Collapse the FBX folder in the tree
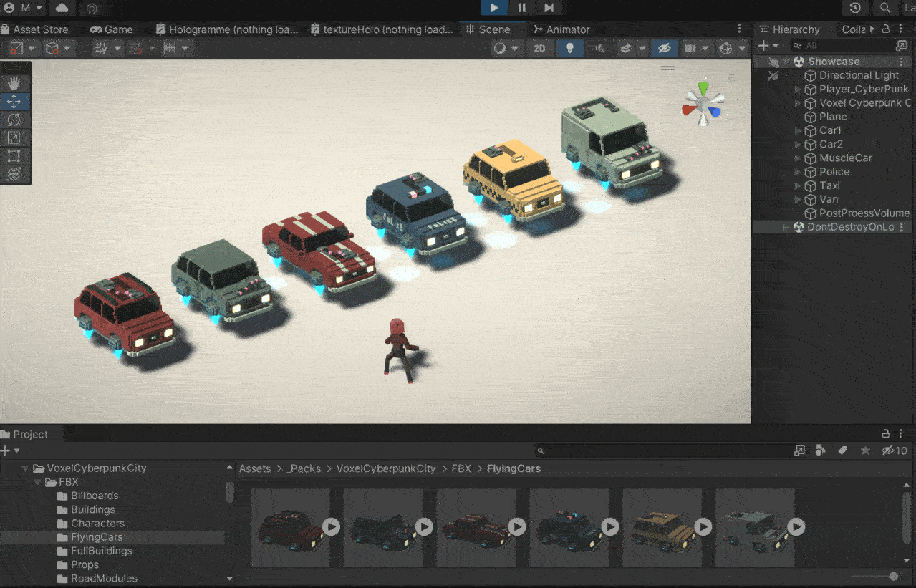The width and height of the screenshot is (916, 588). click(x=38, y=482)
